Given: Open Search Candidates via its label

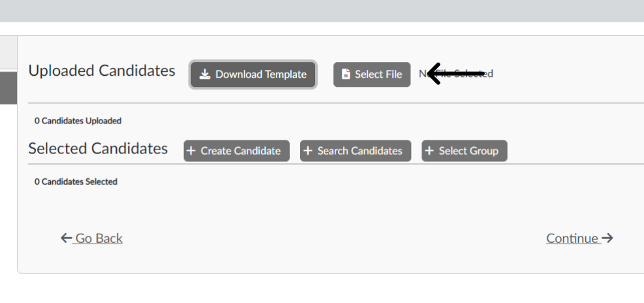Looking at the screenshot, I should click(360, 151).
